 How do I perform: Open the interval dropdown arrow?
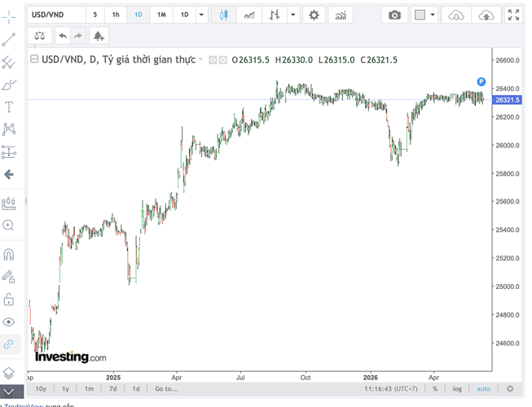point(201,15)
